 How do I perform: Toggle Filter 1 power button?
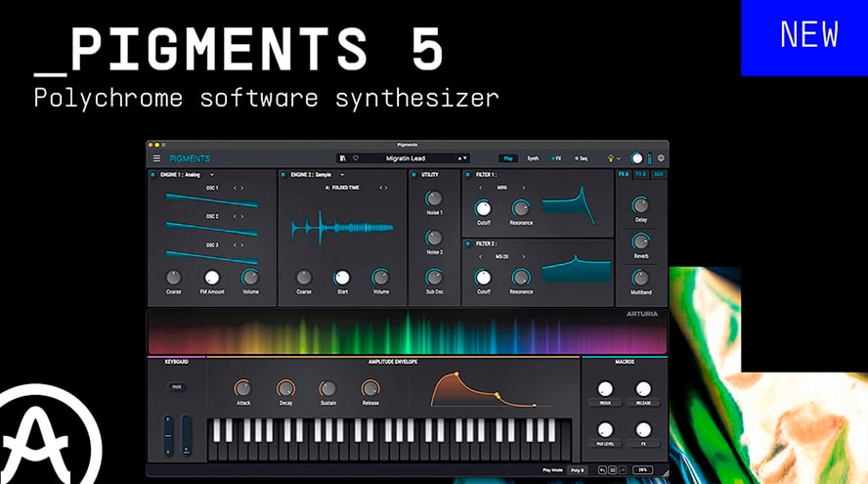[468, 174]
